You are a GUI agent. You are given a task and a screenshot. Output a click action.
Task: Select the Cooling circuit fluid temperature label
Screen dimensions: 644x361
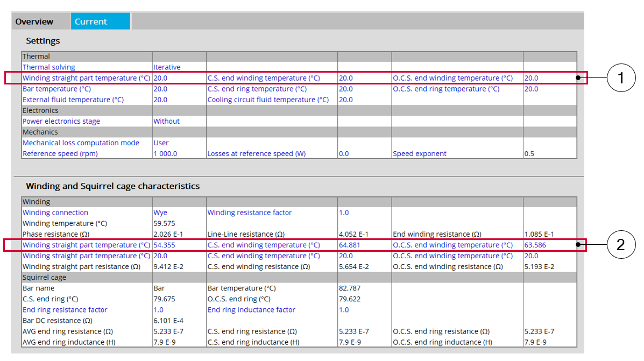tap(268, 100)
